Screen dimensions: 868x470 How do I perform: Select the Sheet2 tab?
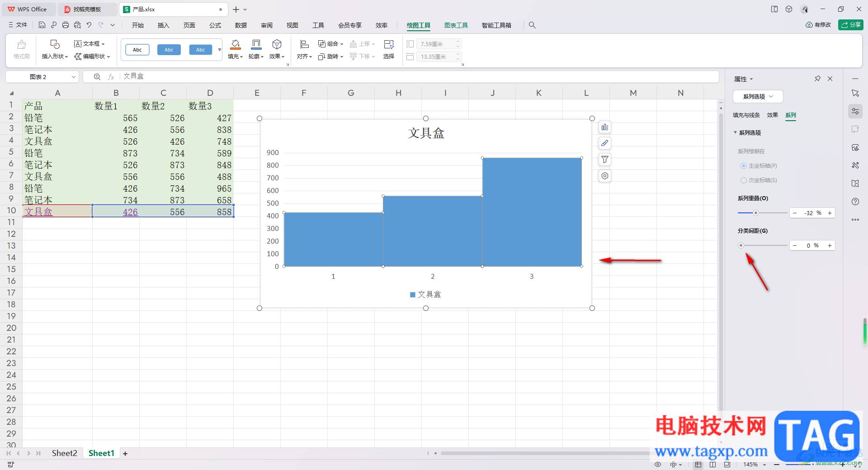[x=64, y=453]
